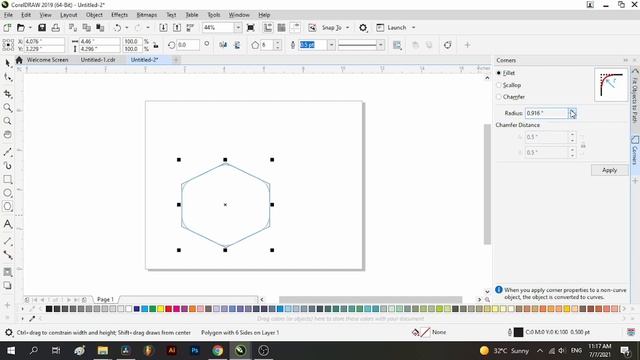Select the Chamfer radio button
This screenshot has width=640, height=360.
pos(499,97)
